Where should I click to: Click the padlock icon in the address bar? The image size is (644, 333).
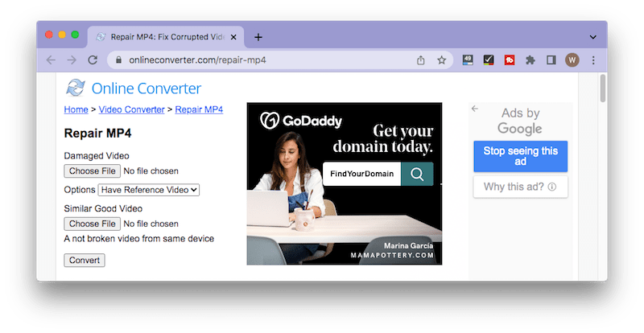point(118,60)
